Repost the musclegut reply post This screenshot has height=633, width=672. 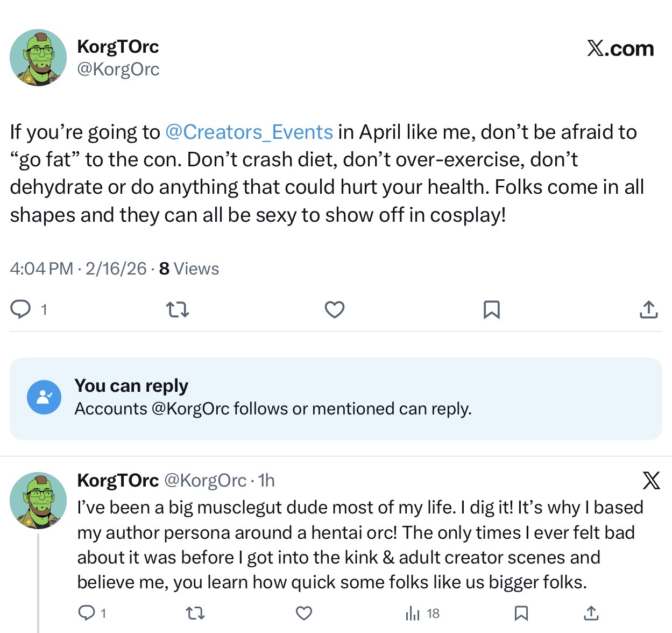click(x=195, y=613)
